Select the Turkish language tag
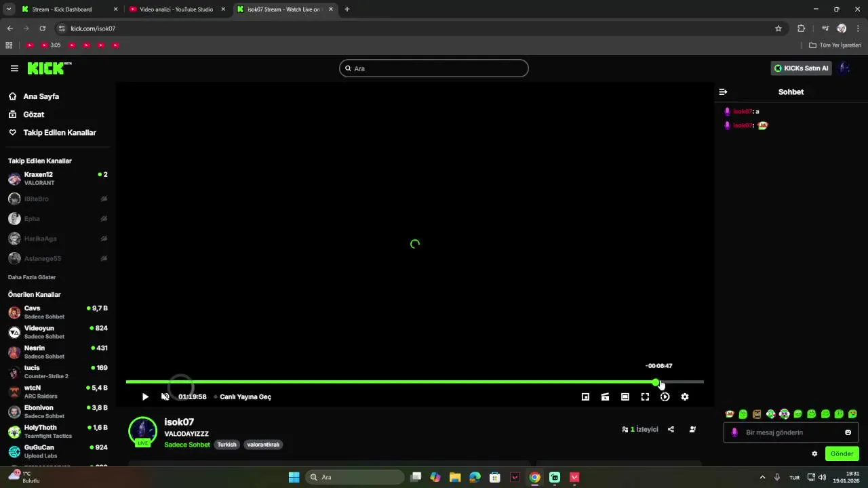 point(227,445)
